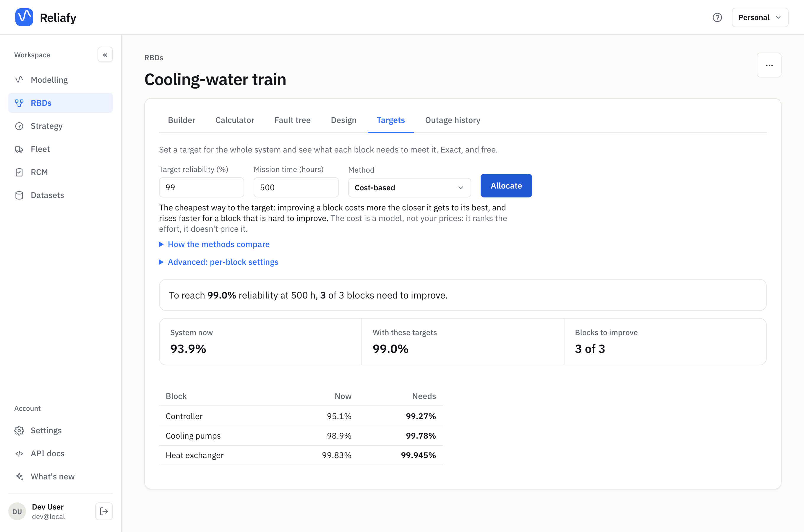Click the Controller block row name
Screen dimensions: 804x532
pos(184,416)
